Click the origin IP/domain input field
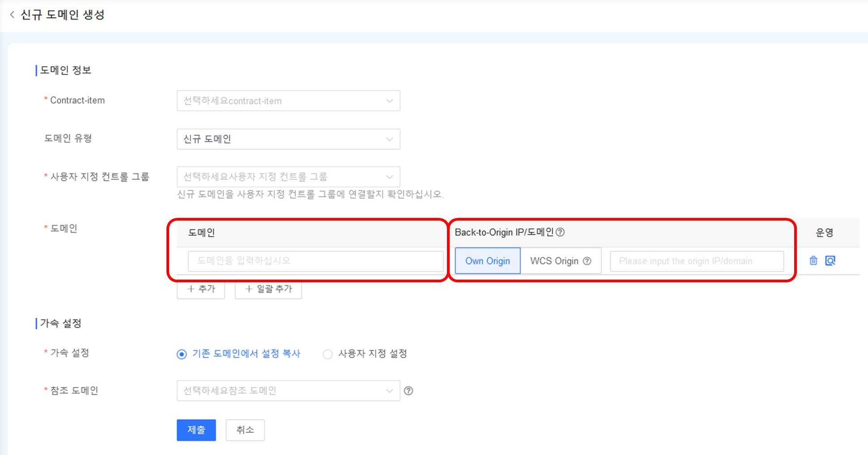This screenshot has height=455, width=868. (697, 261)
